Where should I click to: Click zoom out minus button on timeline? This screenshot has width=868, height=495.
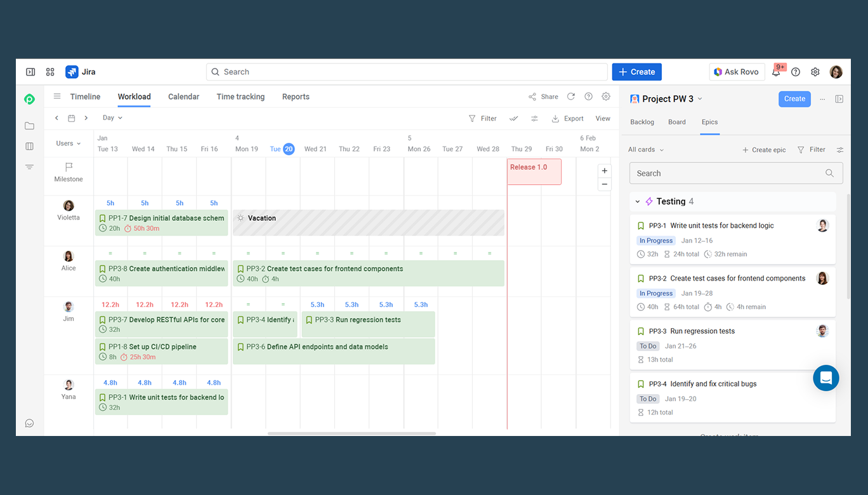point(605,184)
